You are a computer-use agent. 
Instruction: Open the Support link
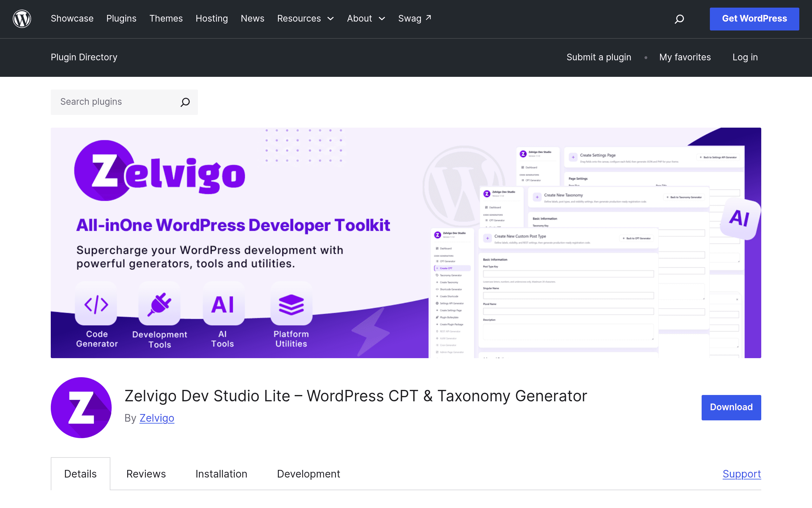[742, 474]
